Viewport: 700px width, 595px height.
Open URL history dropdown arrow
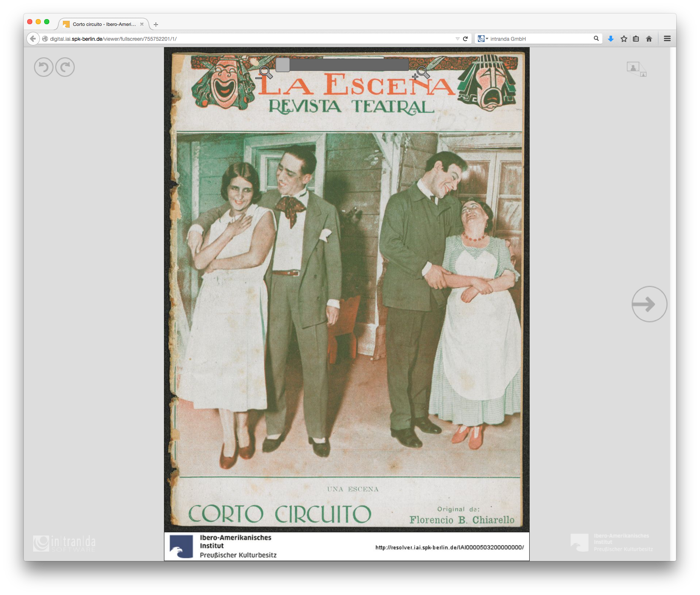click(457, 39)
